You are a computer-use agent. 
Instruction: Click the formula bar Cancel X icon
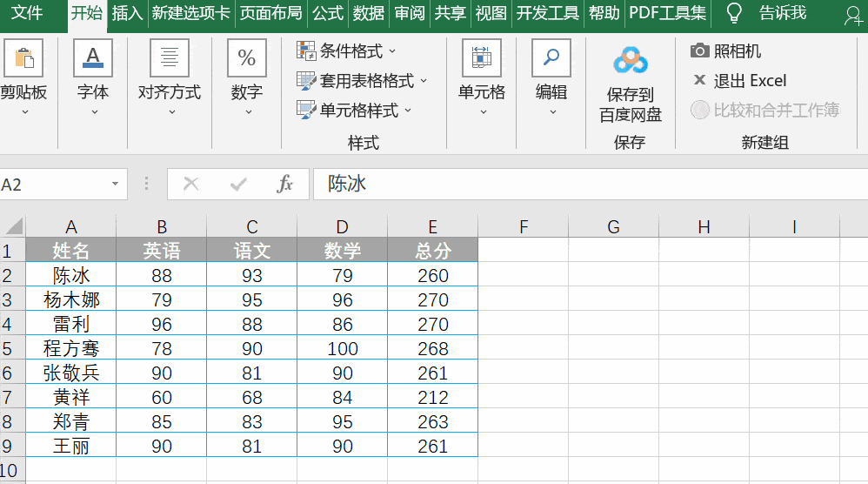tap(191, 184)
